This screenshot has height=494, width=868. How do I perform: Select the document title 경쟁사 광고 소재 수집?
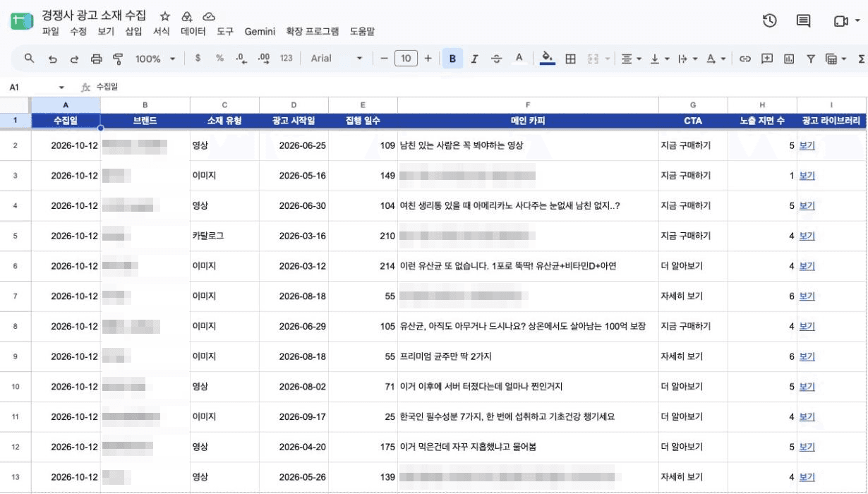(95, 16)
